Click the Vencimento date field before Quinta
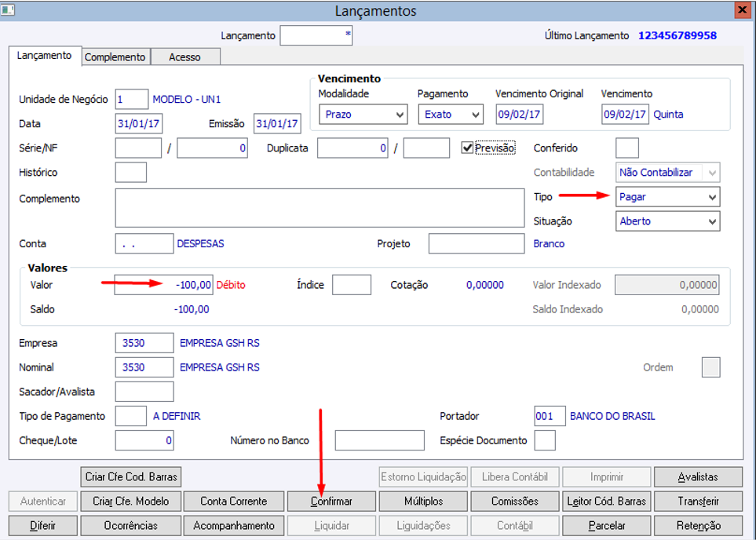756x540 pixels. [625, 115]
